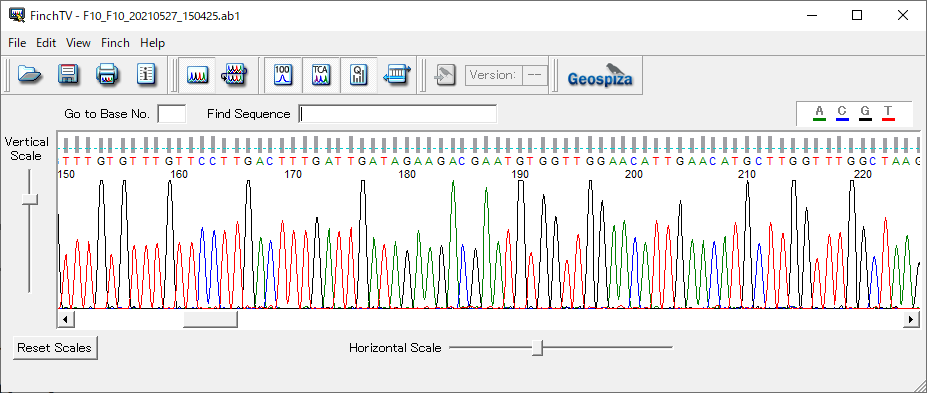Viewport: 927px width, 393px height.
Task: Click the blue C legend entry
Action: 842,113
